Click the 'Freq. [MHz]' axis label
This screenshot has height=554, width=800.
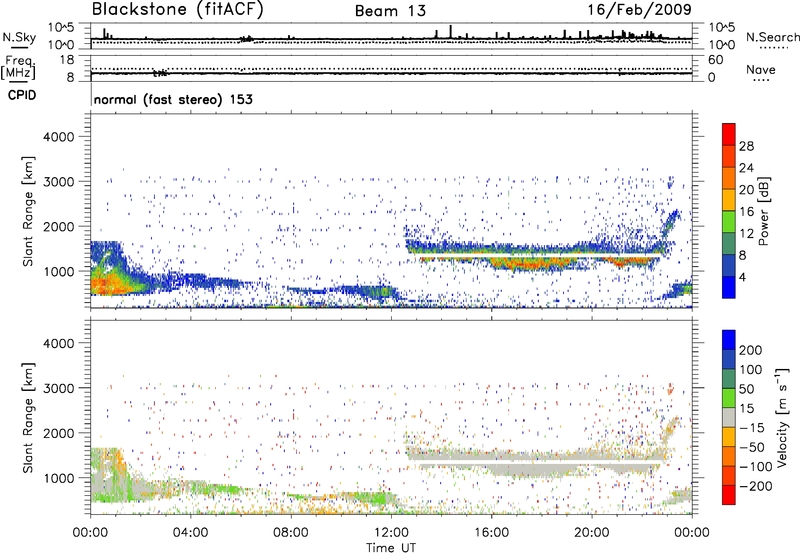(x=18, y=67)
